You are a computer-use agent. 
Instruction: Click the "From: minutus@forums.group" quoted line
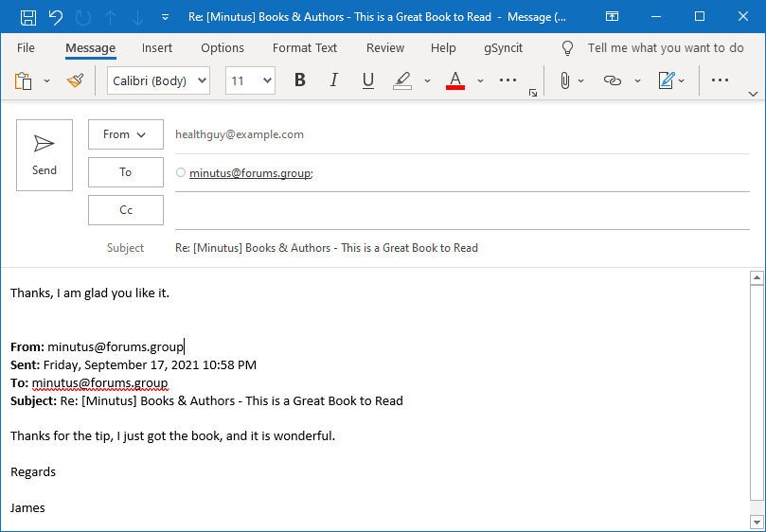click(97, 347)
